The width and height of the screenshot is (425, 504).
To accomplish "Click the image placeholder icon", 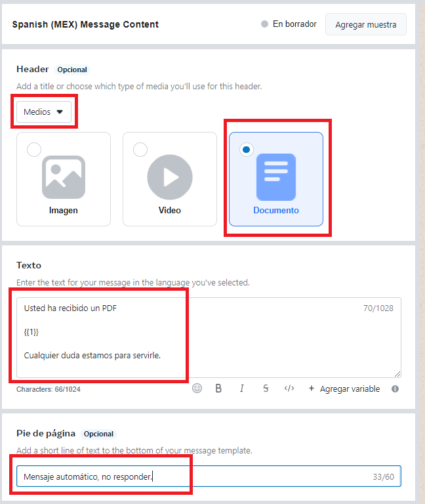I will [64, 177].
